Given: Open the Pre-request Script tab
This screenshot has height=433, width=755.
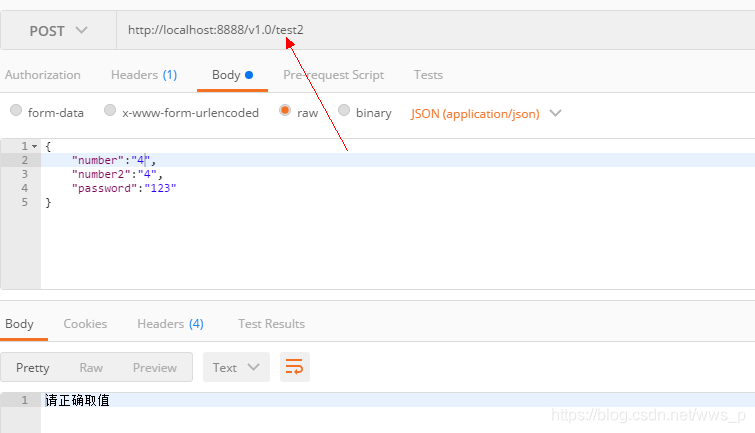Looking at the screenshot, I should [333, 75].
